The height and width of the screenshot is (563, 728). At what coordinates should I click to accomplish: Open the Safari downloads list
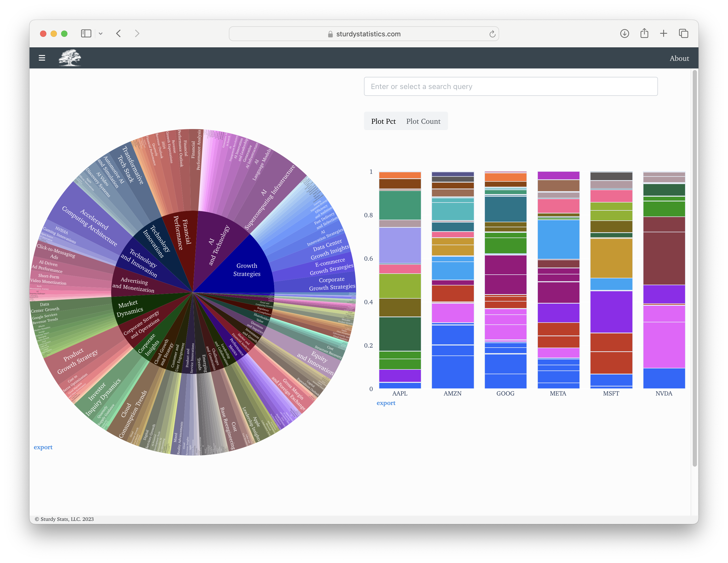(x=625, y=33)
